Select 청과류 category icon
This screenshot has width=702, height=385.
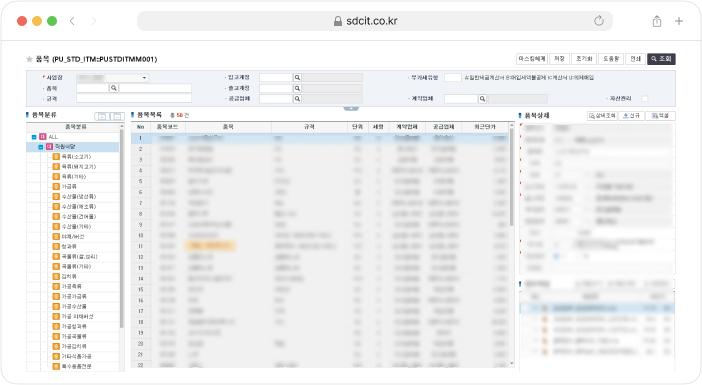(56, 246)
